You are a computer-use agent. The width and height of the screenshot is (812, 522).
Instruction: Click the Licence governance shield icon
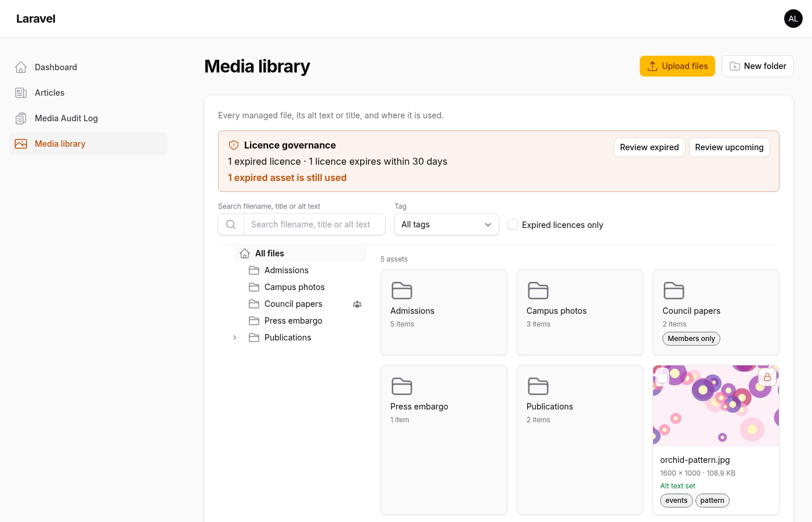coord(234,145)
